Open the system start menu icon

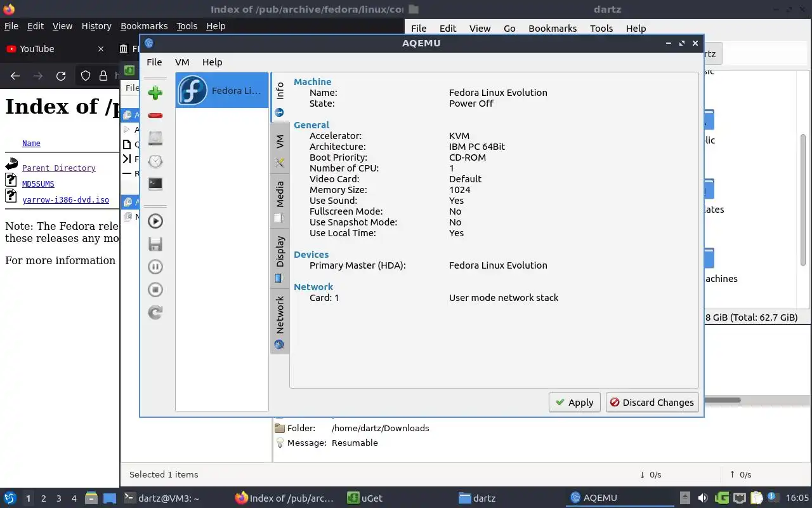[x=10, y=498]
